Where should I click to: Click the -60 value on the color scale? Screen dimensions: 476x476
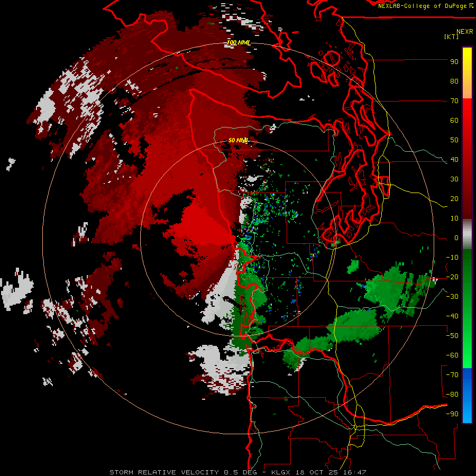click(452, 355)
